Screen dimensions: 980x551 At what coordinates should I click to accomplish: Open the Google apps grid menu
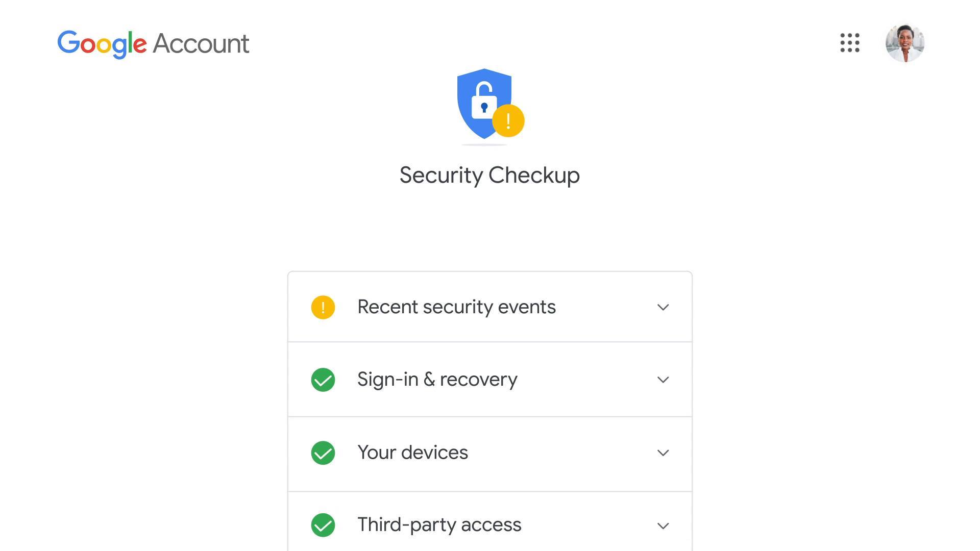pyautogui.click(x=850, y=43)
